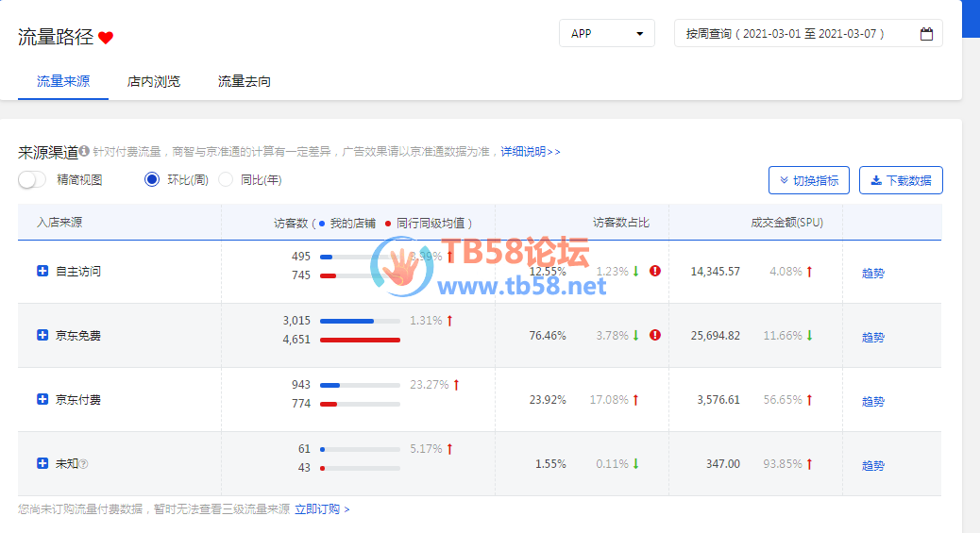The image size is (980, 533).
Task: Click the 1.55% visitor share value
Action: point(550,463)
